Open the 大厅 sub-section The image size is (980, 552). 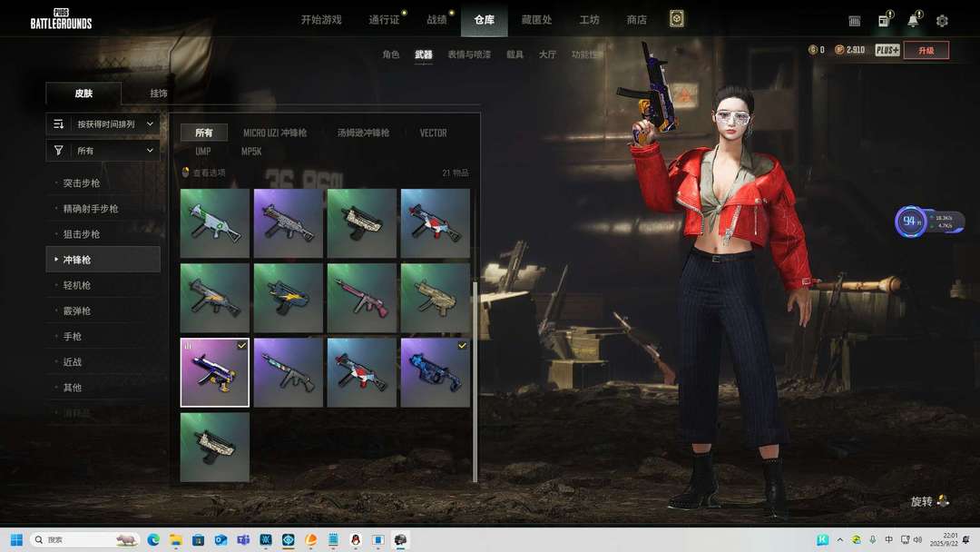[x=547, y=54]
